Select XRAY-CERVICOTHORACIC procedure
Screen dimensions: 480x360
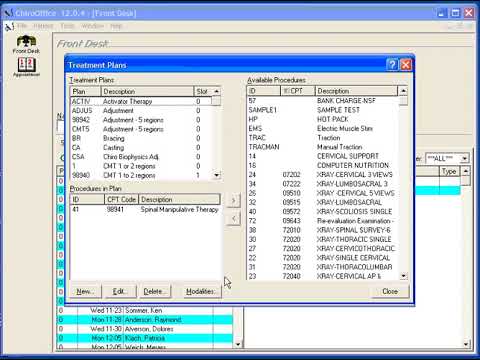(323, 249)
